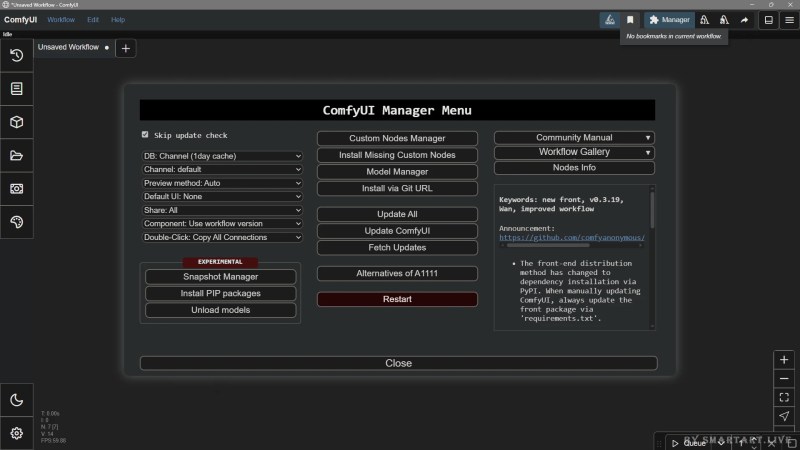Viewport: 800px width, 450px height.
Task: Click the second vacuum-cleaner free memory icon
Action: (724, 20)
